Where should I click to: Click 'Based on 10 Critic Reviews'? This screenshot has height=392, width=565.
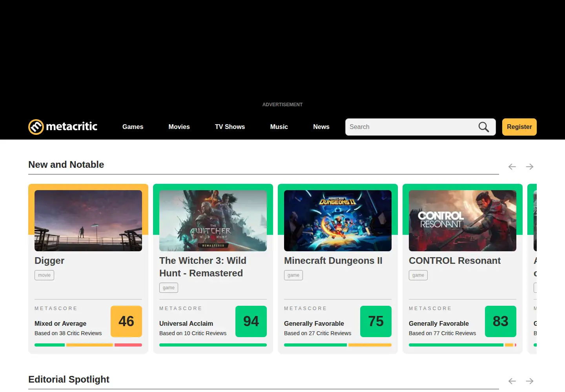click(x=193, y=333)
